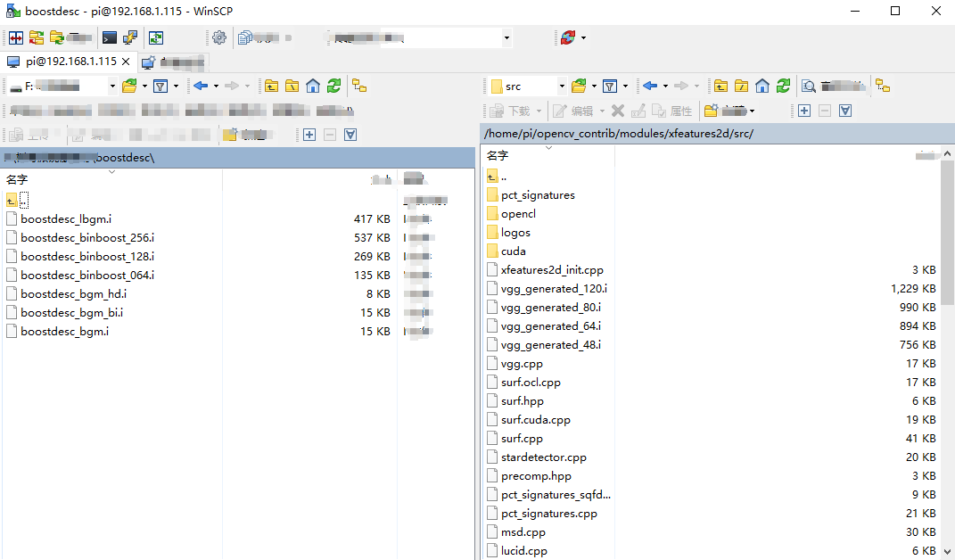Navigate back in remote panel
Viewport: 955px width, 560px height.
pos(650,86)
